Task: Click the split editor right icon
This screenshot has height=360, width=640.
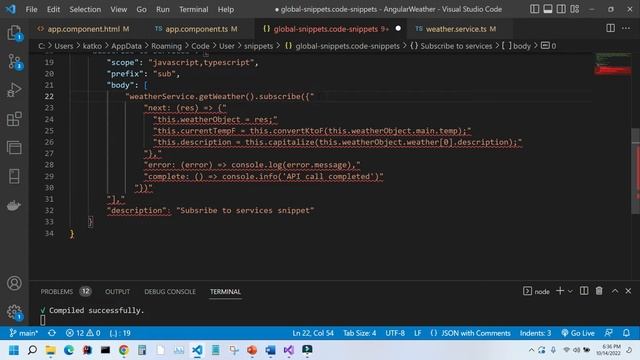Action: [x=610, y=28]
